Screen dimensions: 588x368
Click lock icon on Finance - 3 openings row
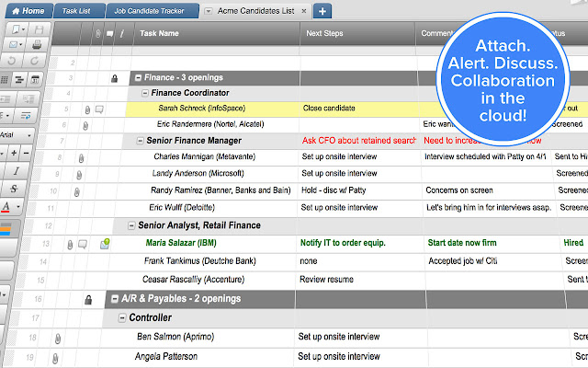click(114, 78)
